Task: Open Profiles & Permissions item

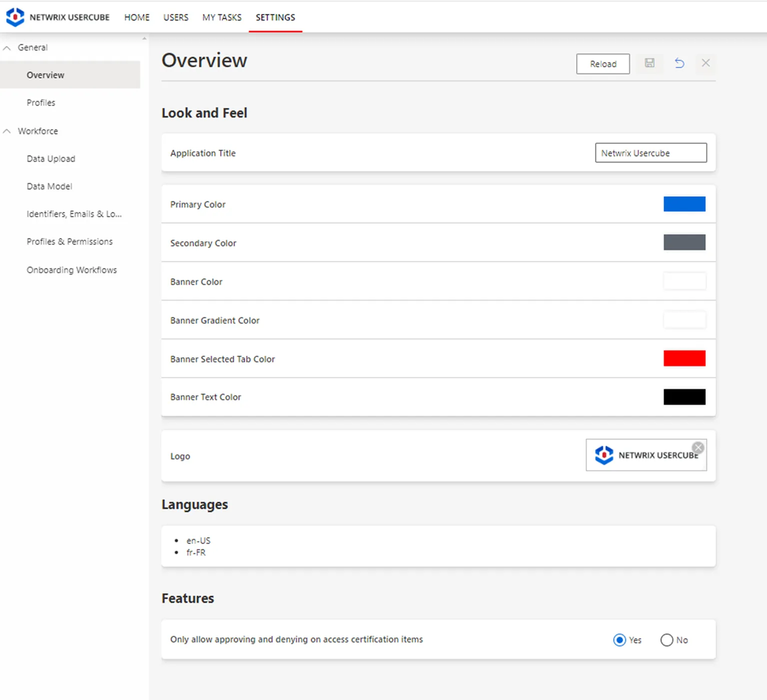Action: (x=69, y=241)
